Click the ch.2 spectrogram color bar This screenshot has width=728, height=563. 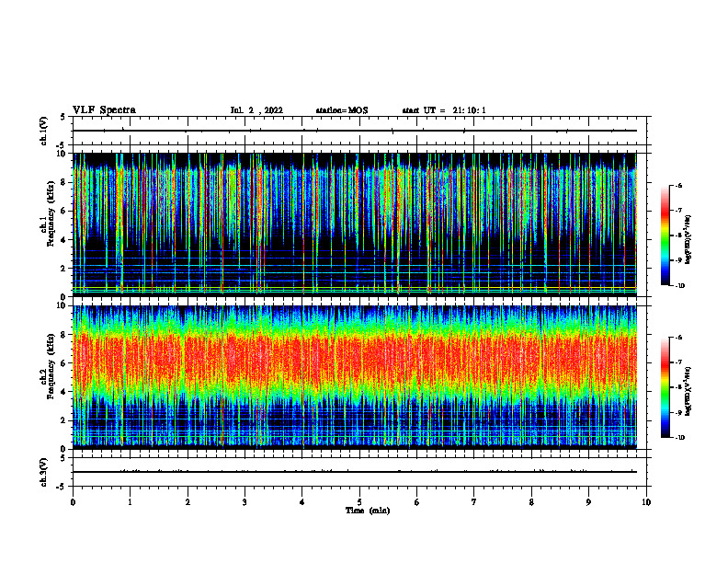pos(665,387)
